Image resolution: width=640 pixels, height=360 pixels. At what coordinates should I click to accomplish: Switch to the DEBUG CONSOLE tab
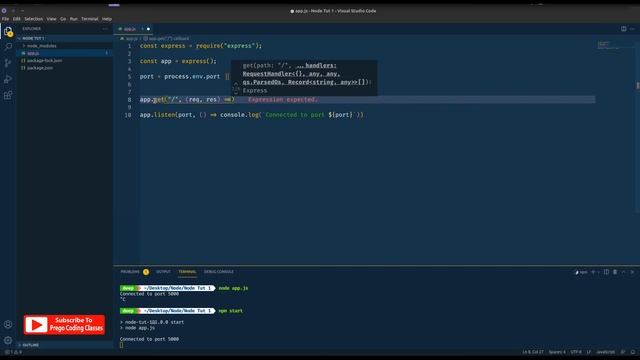[219, 272]
